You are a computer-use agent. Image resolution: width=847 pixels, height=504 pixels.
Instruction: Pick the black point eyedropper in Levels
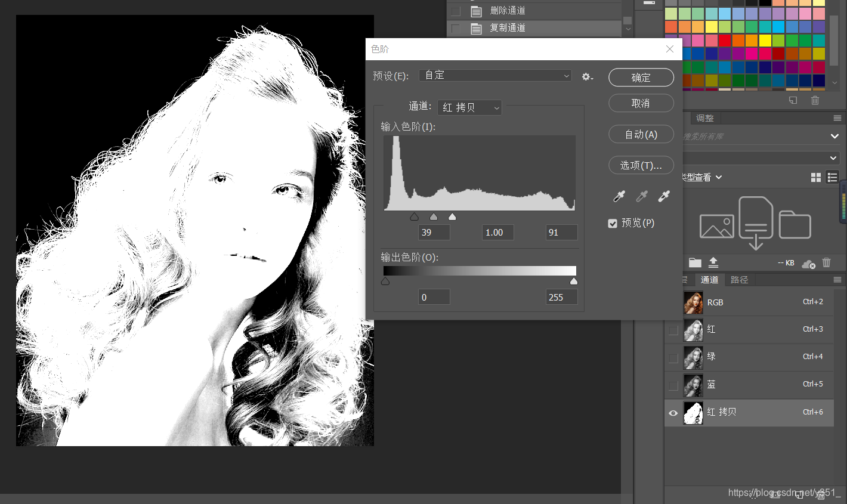click(619, 196)
